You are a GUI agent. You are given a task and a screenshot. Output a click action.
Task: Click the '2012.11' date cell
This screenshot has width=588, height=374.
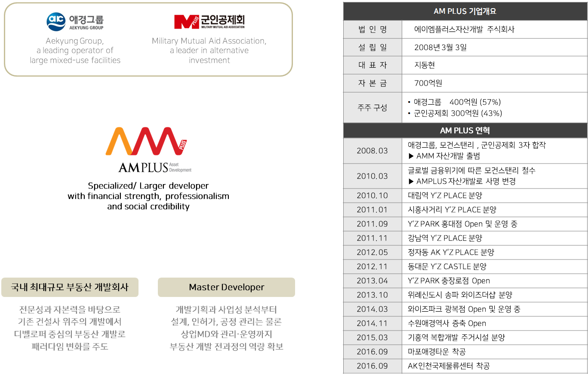(x=373, y=266)
